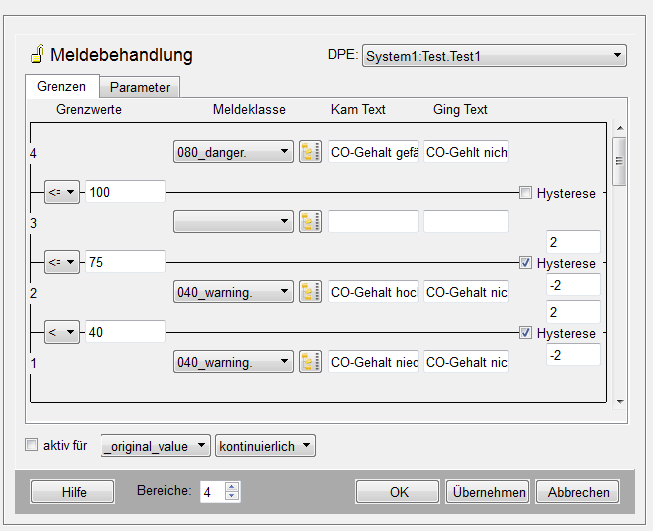This screenshot has height=531, width=653.
Task: Open the _original_value dropdown
Action: [x=156, y=446]
